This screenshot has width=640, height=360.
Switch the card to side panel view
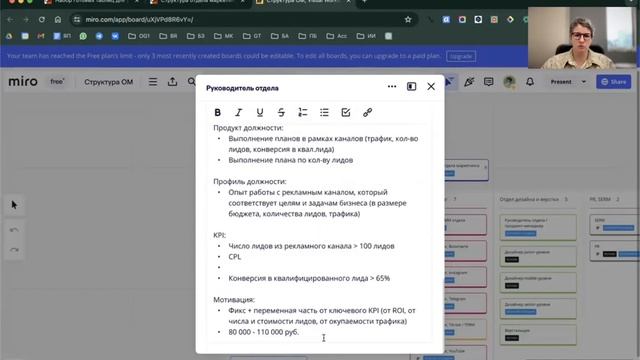pos(411,87)
